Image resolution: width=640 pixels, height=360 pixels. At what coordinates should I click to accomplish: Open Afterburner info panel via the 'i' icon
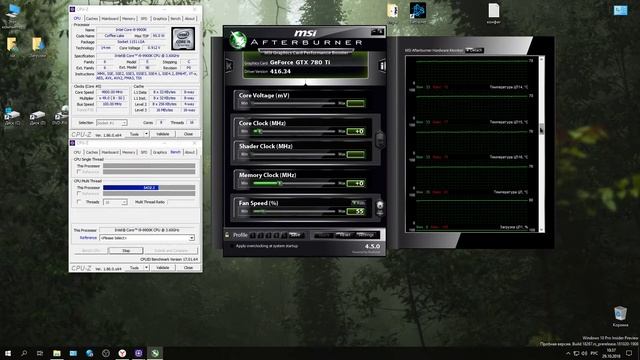pos(382,65)
